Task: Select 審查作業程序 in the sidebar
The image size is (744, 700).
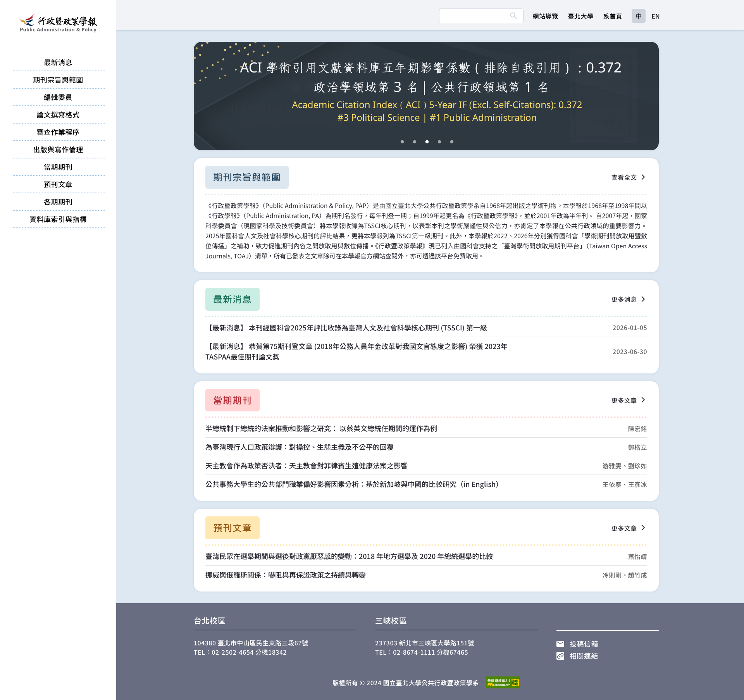Action: (x=57, y=132)
